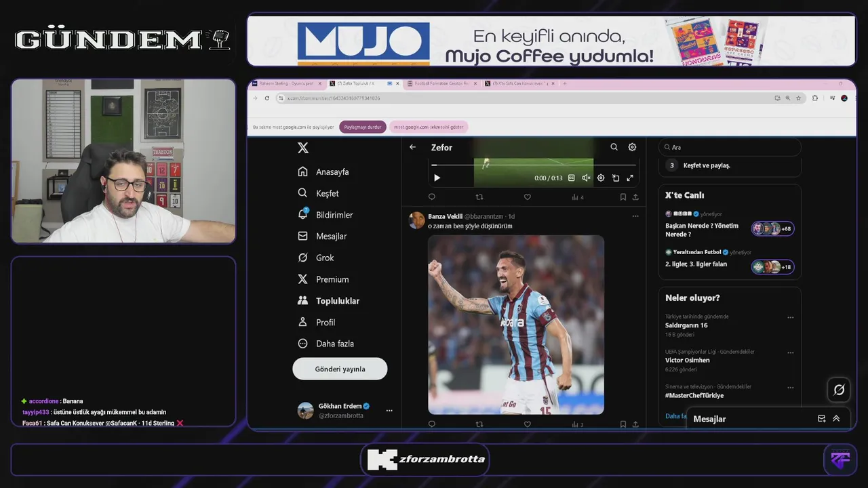View analytics of the video post
868x488 pixels.
tap(577, 197)
